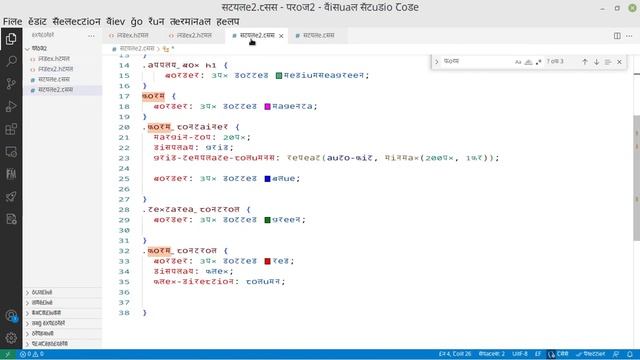
Task: Open the Go menu
Action: point(137,22)
